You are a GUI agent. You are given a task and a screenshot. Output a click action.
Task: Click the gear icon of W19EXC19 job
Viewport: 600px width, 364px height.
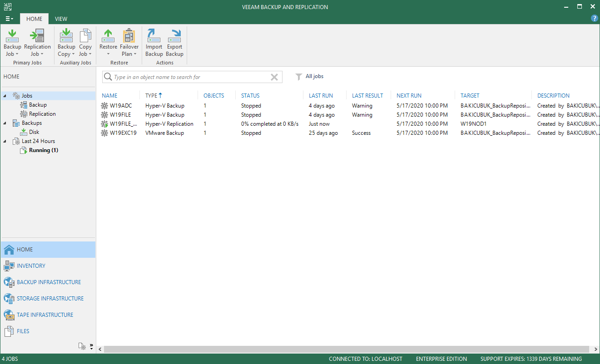point(104,133)
